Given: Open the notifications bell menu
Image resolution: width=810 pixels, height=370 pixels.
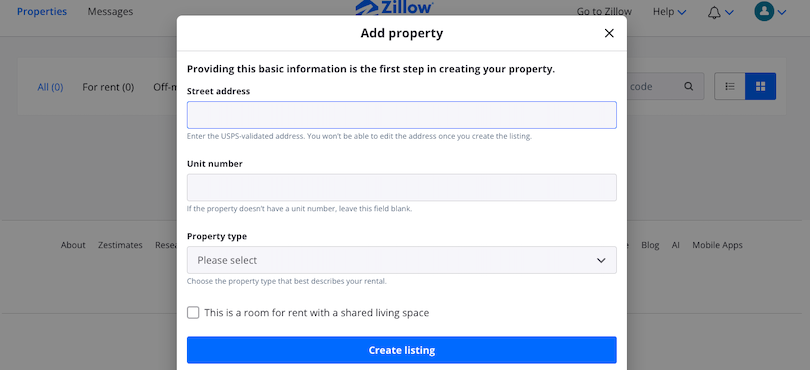Looking at the screenshot, I should pos(720,12).
